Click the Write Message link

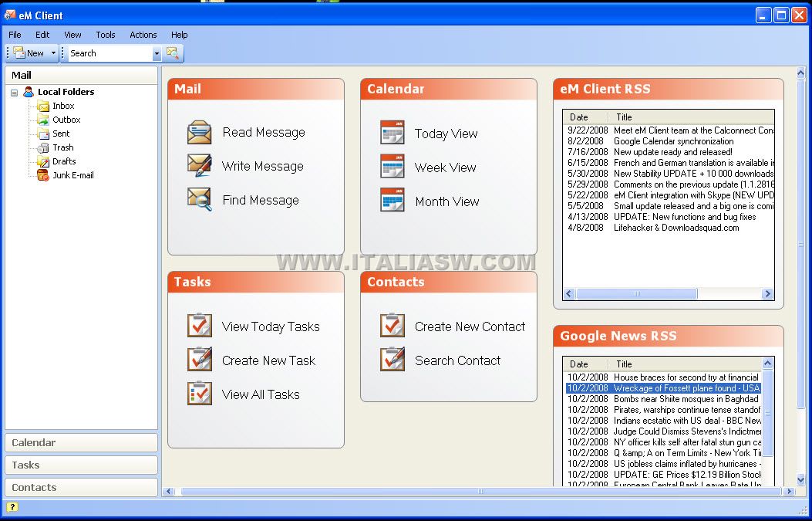262,167
